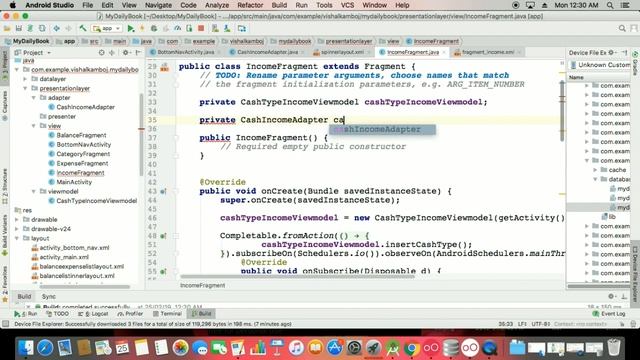640x360 pixels.
Task: Open the File menu
Action: 88,5
